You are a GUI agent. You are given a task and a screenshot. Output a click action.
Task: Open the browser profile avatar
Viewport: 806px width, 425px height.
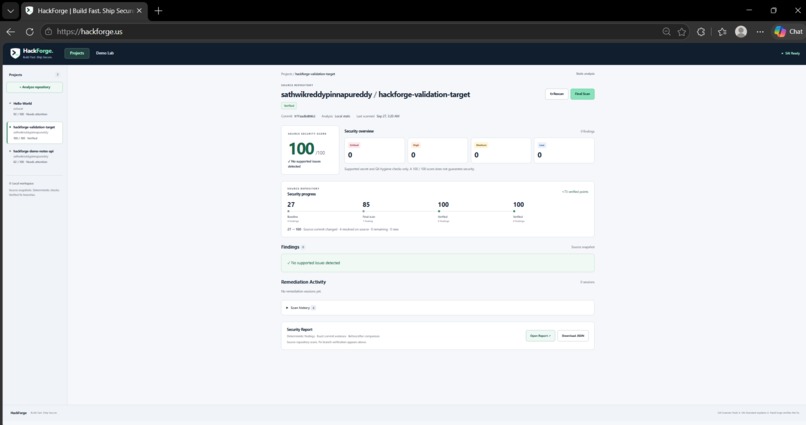point(741,31)
